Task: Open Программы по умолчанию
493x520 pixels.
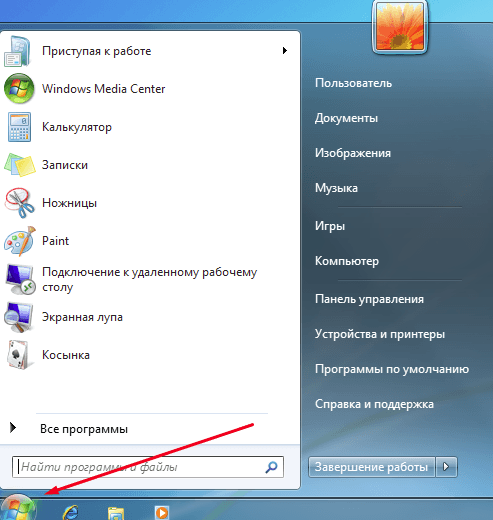Action: tap(392, 369)
